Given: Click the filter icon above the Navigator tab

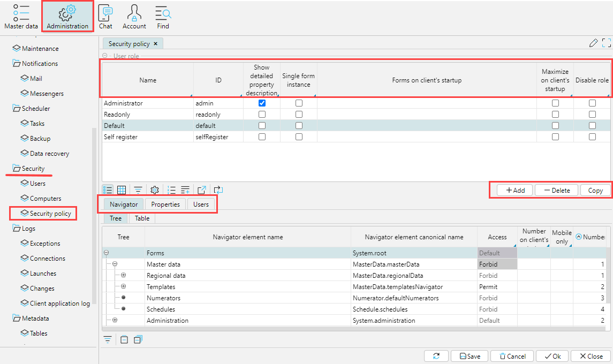Looking at the screenshot, I should (138, 190).
